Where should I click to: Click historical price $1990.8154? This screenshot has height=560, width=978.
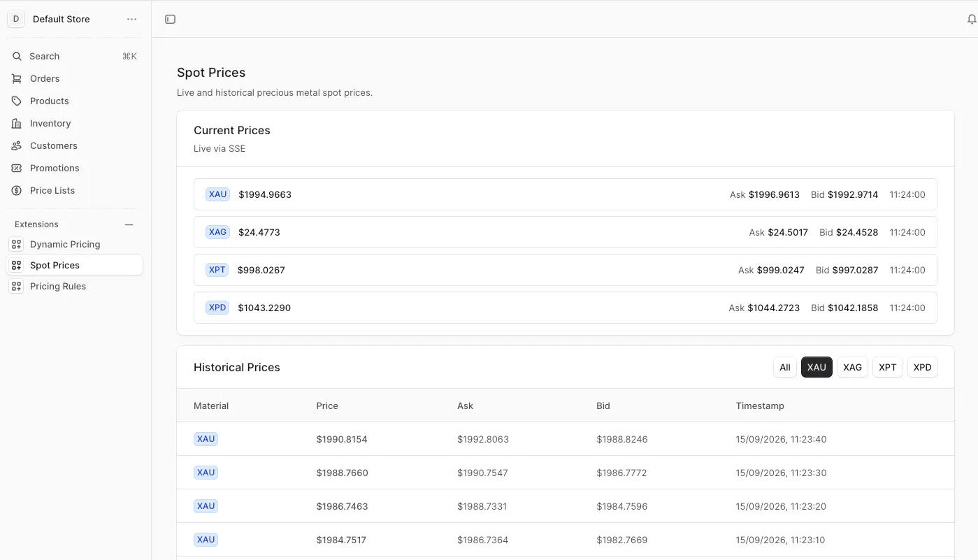tap(342, 439)
